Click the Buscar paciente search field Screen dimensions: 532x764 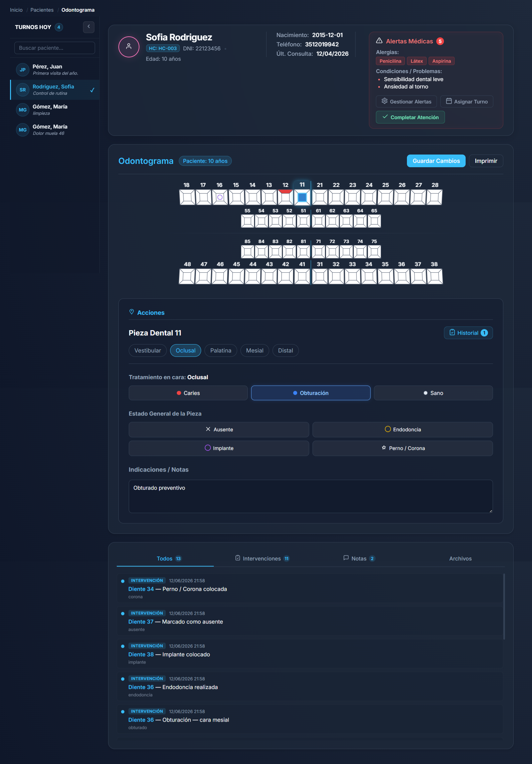coord(55,48)
